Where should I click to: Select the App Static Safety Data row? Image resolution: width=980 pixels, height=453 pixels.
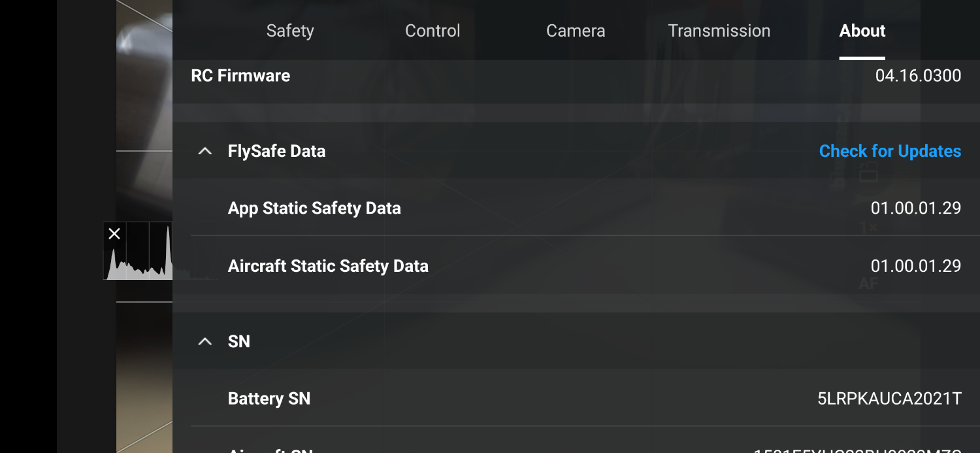pos(314,208)
